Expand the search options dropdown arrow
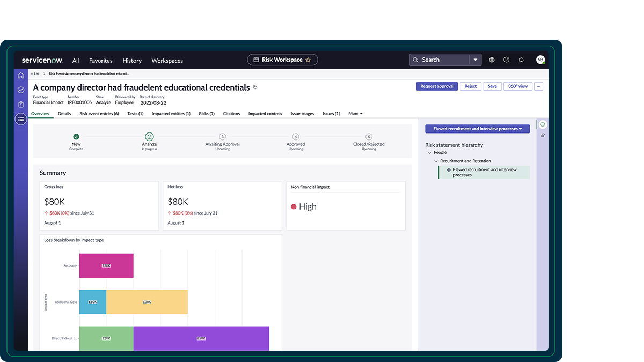644x362 pixels. 475,60
